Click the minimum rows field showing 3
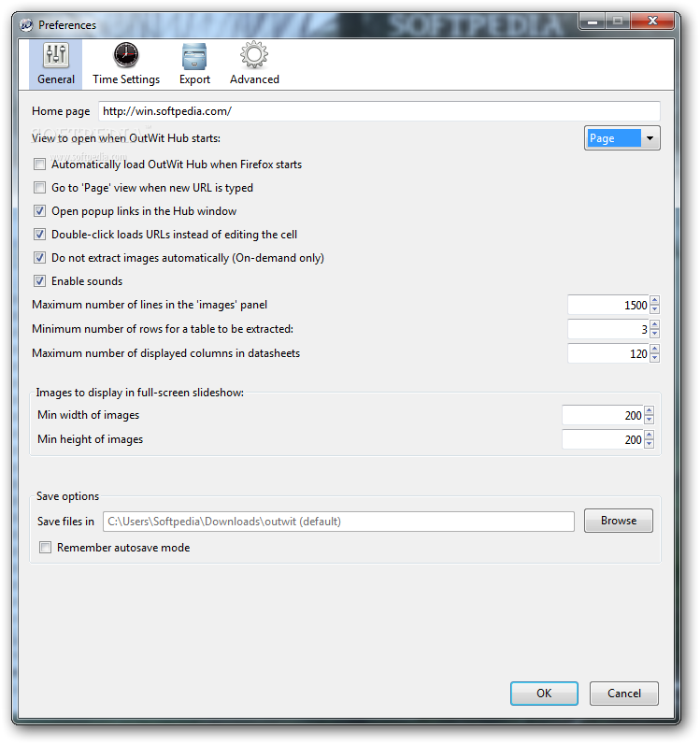 click(608, 329)
